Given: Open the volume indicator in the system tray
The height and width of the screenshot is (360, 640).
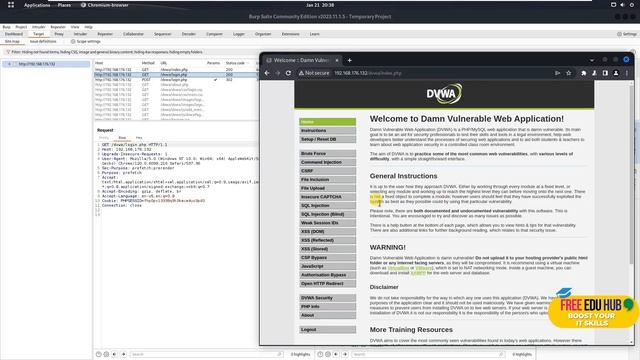Looking at the screenshot, I should tap(622, 5).
